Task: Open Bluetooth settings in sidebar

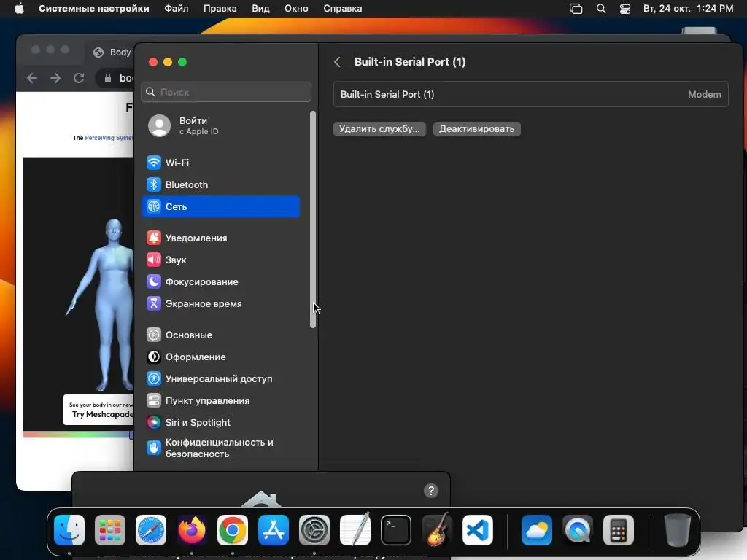Action: [220, 184]
